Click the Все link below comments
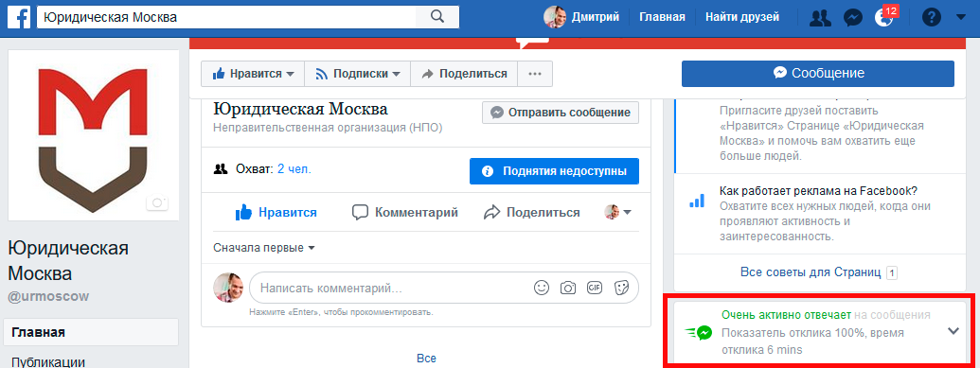This screenshot has width=980, height=368. click(x=426, y=359)
